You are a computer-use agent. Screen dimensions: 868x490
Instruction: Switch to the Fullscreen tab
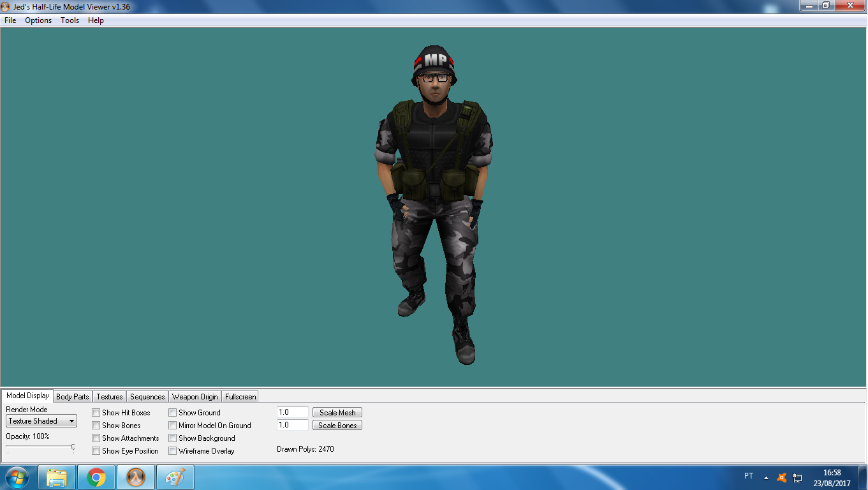[240, 397]
